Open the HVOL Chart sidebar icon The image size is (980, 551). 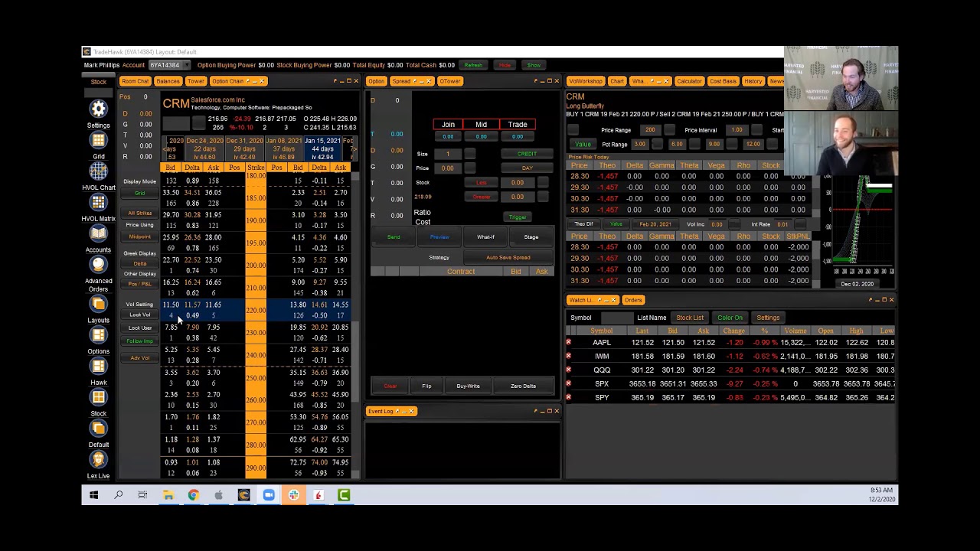point(98,171)
